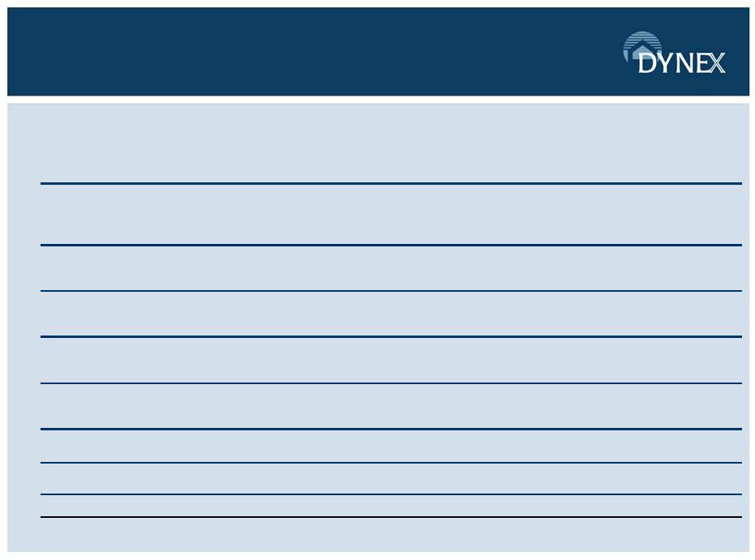Click the letter D in the Dynex wordmark
This screenshot has height=560, width=755.
tap(646, 63)
